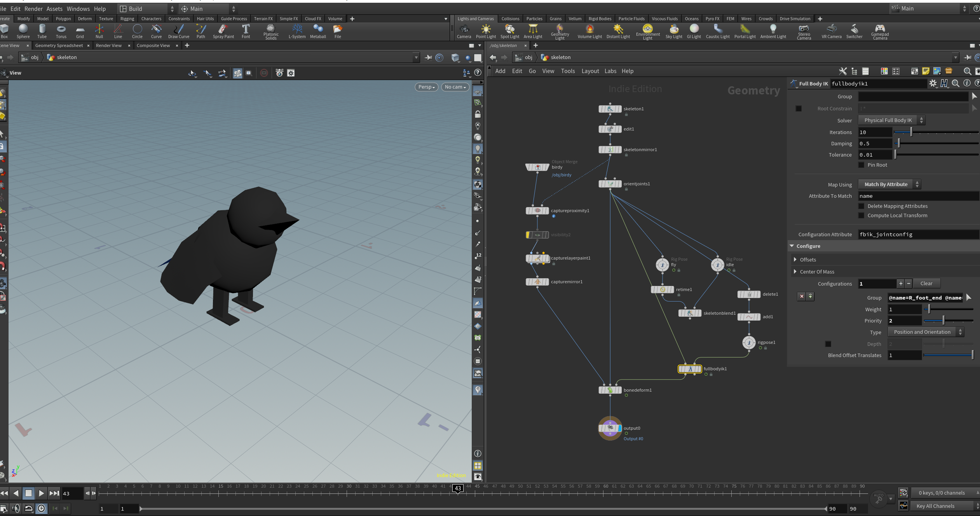
Task: Select the fullbodyik1 node
Action: click(690, 369)
